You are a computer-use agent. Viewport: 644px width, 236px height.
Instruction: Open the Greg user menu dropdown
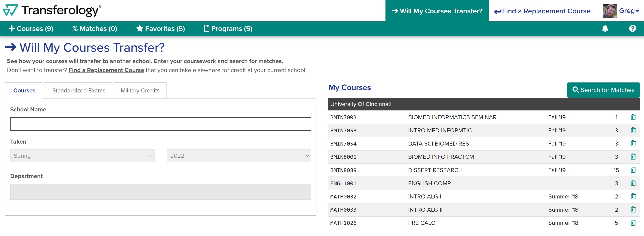coord(629,11)
